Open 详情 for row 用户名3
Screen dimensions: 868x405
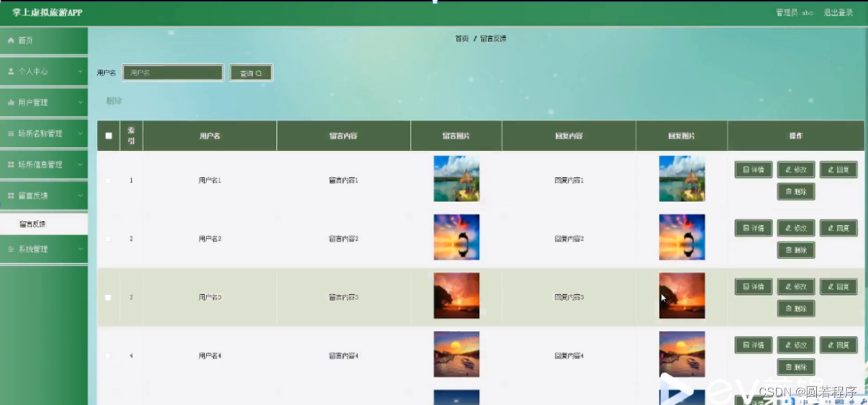coord(754,286)
